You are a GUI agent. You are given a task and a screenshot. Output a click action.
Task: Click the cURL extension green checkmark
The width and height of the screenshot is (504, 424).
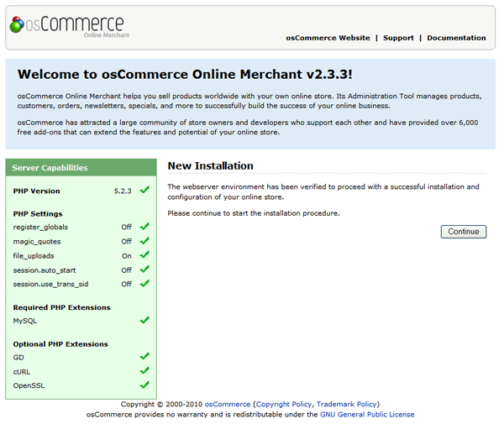144,370
